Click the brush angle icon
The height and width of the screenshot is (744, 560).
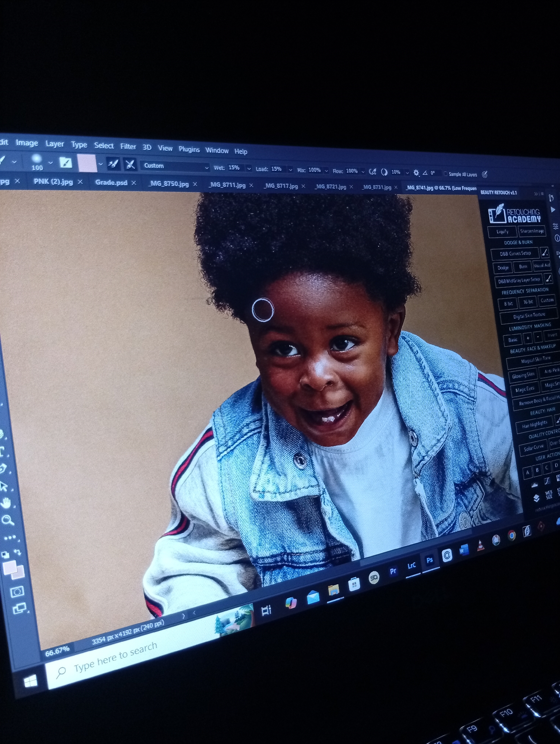point(425,173)
